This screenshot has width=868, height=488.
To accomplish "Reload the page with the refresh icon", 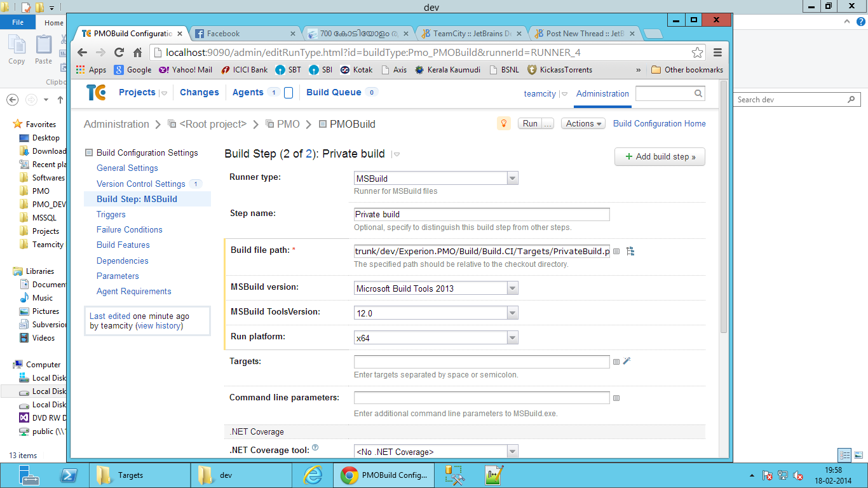I will pos(119,52).
